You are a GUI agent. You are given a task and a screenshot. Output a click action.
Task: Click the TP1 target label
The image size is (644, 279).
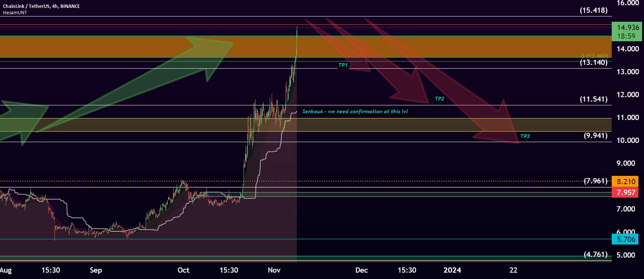pos(343,65)
